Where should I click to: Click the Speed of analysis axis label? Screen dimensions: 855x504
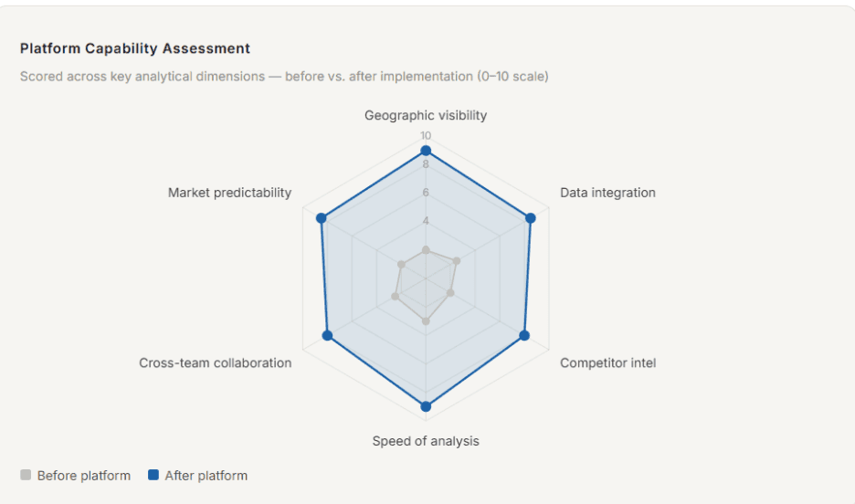tap(426, 441)
